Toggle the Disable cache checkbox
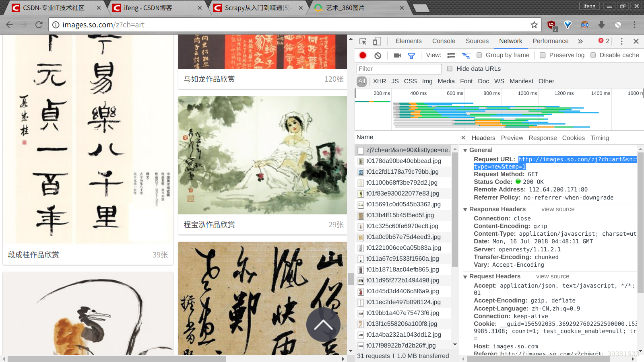644x362 pixels. 593,55
